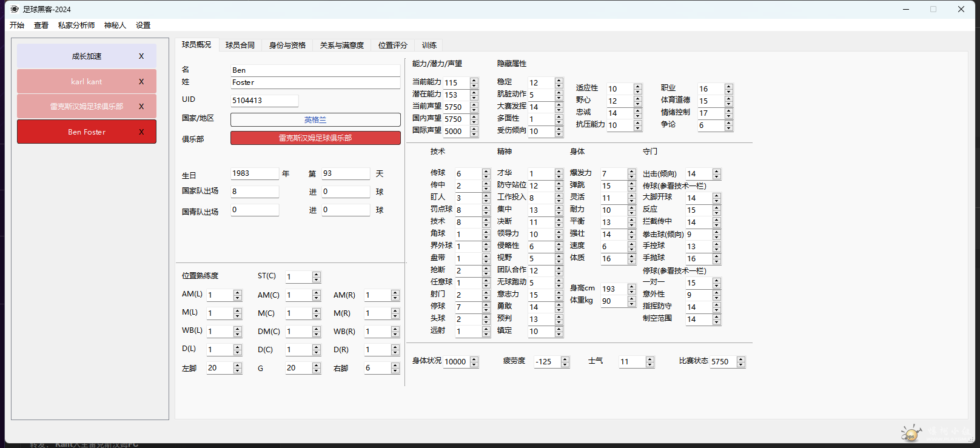Click the 大赛发挥 spinner arrows

click(559, 107)
